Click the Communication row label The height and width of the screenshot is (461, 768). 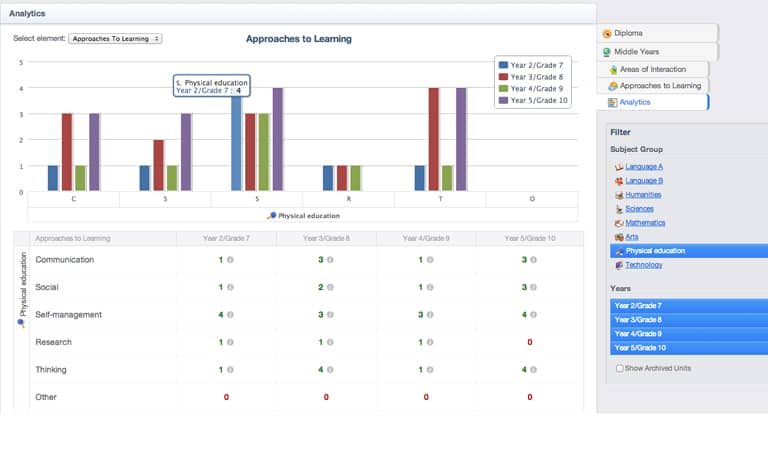pyautogui.click(x=65, y=260)
